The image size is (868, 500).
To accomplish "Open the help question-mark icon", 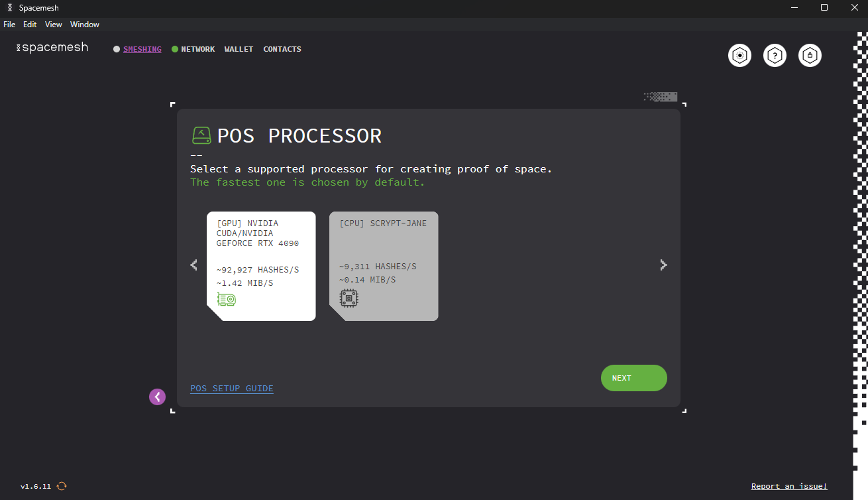I will tap(775, 56).
